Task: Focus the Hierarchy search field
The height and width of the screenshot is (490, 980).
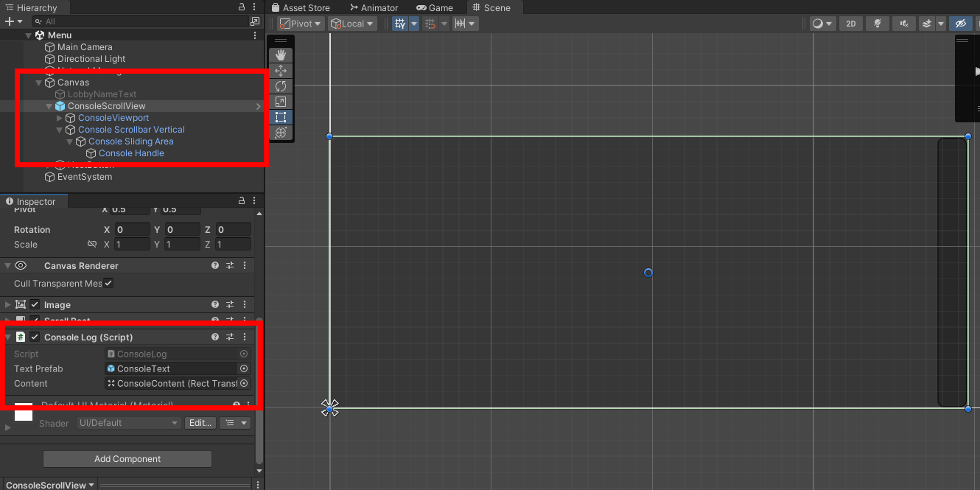Action: [x=140, y=21]
